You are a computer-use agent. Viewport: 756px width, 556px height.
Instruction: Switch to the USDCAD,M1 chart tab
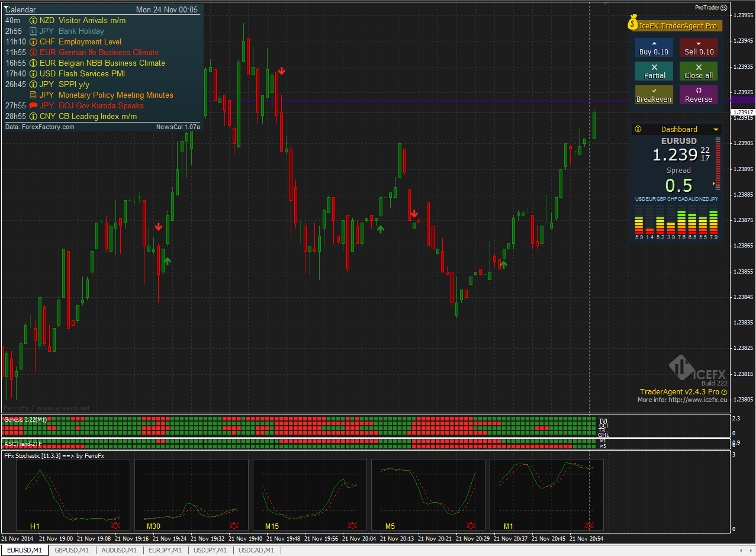256,550
